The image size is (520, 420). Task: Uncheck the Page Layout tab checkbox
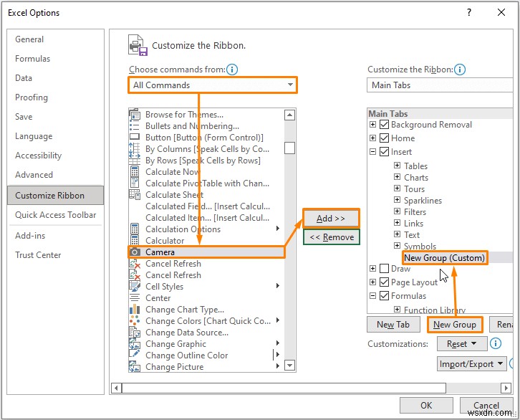[x=384, y=282]
